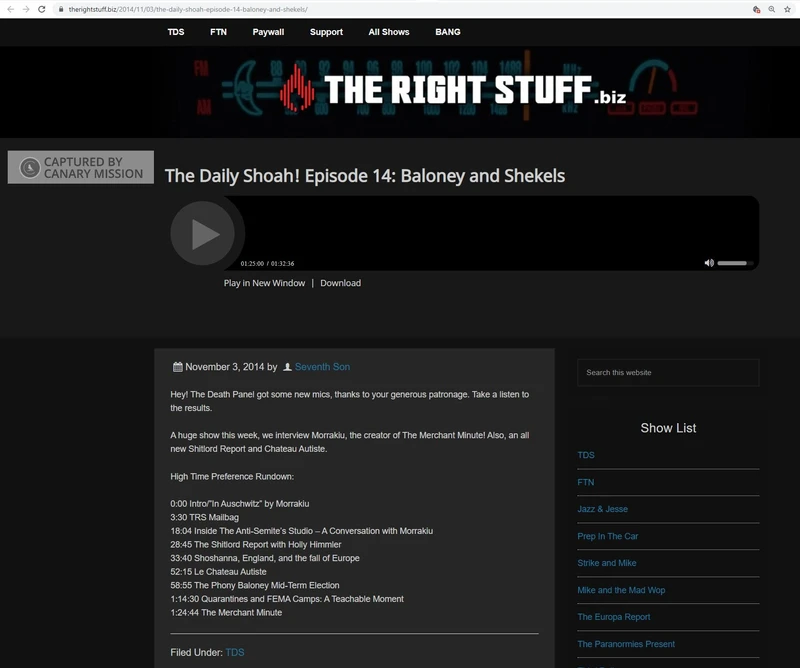Click the Captured by Canary Mission clock badge
800x668 pixels.
click(30, 167)
